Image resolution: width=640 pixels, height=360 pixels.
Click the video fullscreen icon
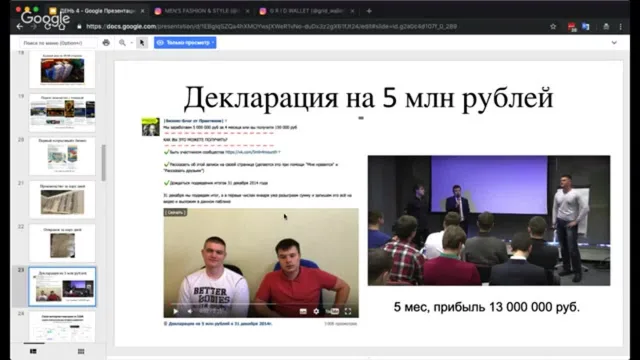pyautogui.click(x=348, y=311)
